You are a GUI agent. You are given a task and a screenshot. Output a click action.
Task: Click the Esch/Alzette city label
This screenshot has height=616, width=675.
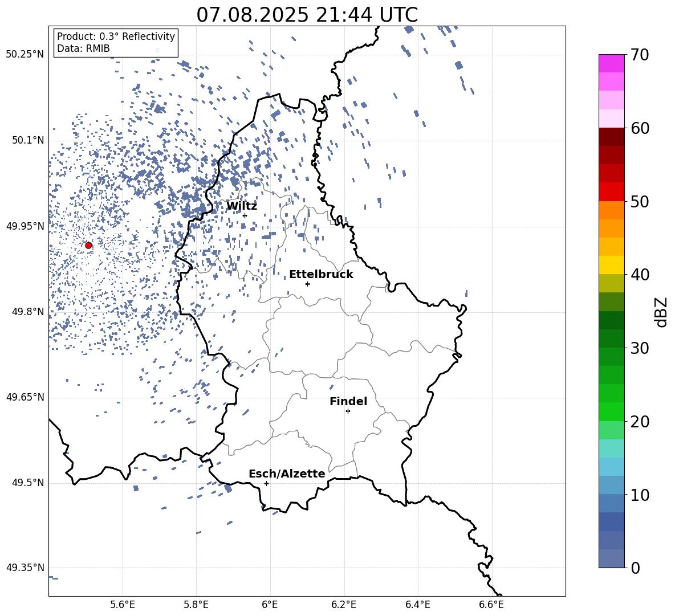click(287, 474)
